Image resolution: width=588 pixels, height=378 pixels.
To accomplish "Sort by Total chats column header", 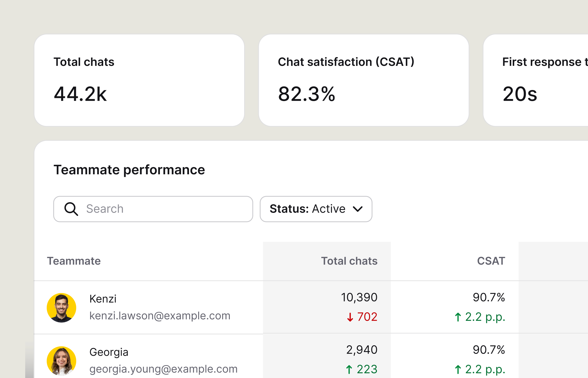I will pyautogui.click(x=349, y=261).
